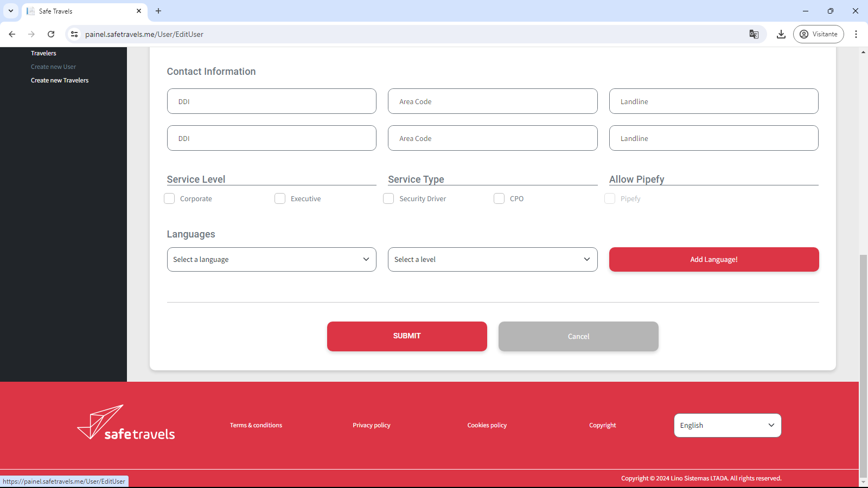868x488 pixels.
Task: Open the Select a level dropdown
Action: pos(492,260)
